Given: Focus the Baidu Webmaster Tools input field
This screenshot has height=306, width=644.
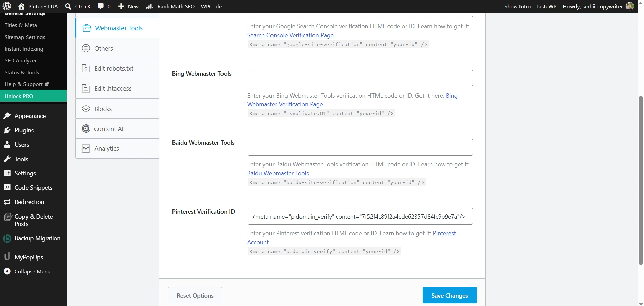Looking at the screenshot, I should [x=360, y=147].
